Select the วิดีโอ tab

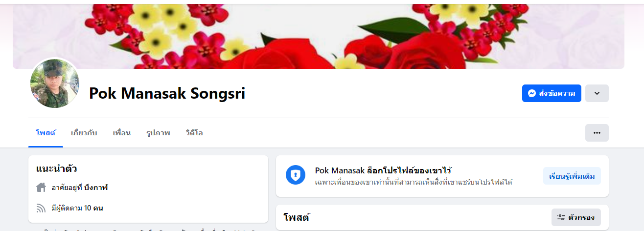click(x=194, y=133)
